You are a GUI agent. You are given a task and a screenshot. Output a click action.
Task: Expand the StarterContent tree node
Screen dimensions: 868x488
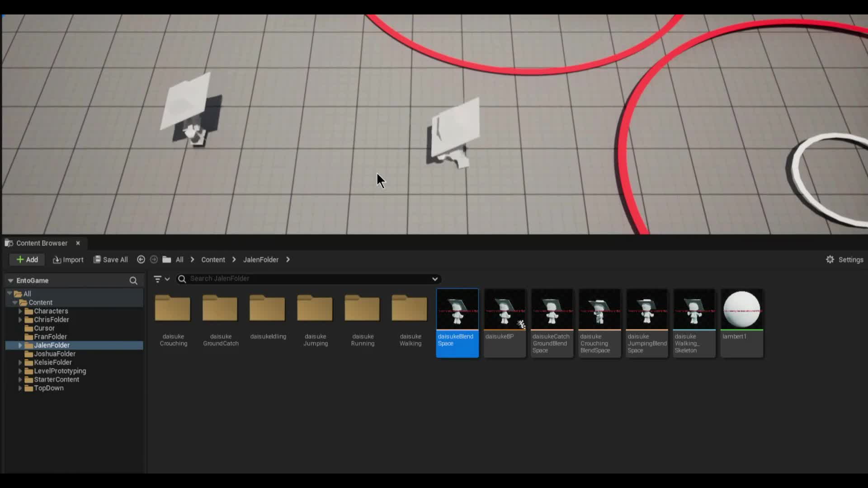pyautogui.click(x=20, y=380)
